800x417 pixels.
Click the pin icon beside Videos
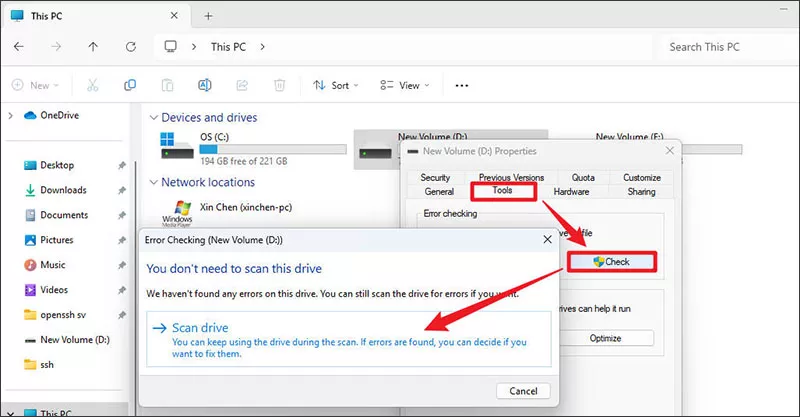tap(121, 290)
